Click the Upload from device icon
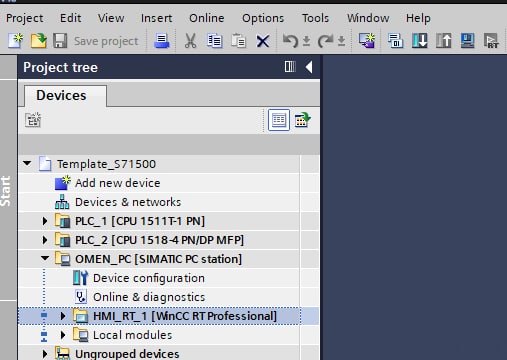The image size is (507, 360). pyautogui.click(x=444, y=41)
